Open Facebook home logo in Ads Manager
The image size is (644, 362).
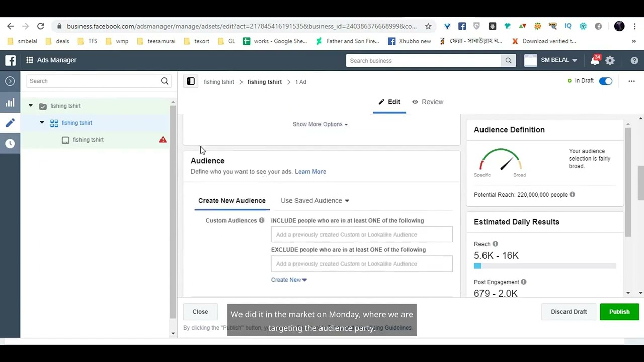[10, 60]
